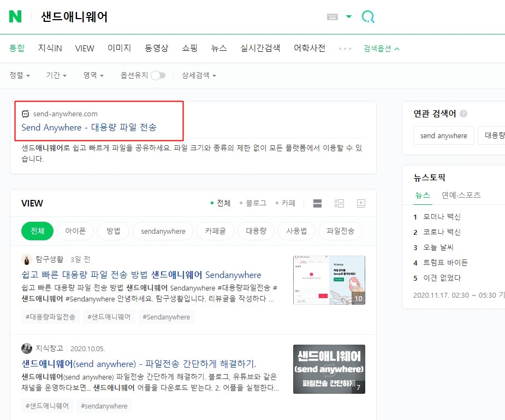Image resolution: width=505 pixels, height=420 pixels.
Task: Open news topic 트럼프 바이든
Action: click(445, 263)
